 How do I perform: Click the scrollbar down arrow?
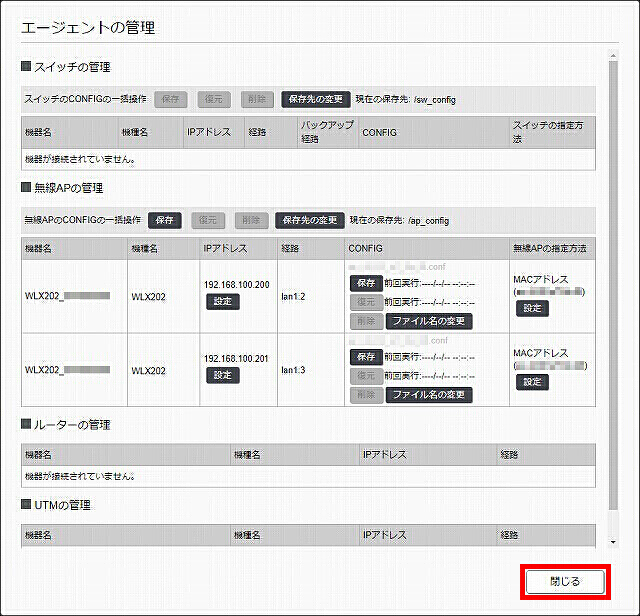[x=613, y=542]
